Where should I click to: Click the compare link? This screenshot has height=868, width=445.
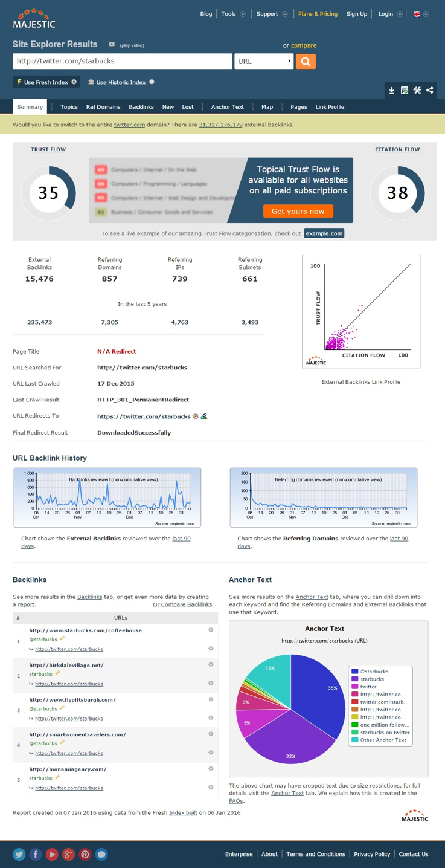[x=304, y=45]
